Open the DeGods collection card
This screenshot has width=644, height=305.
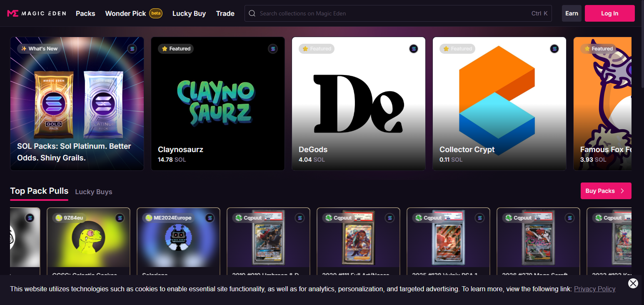[x=359, y=104]
